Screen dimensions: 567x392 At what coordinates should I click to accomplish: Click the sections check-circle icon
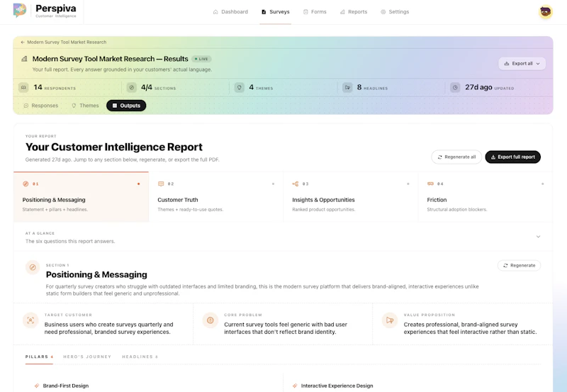pyautogui.click(x=132, y=87)
